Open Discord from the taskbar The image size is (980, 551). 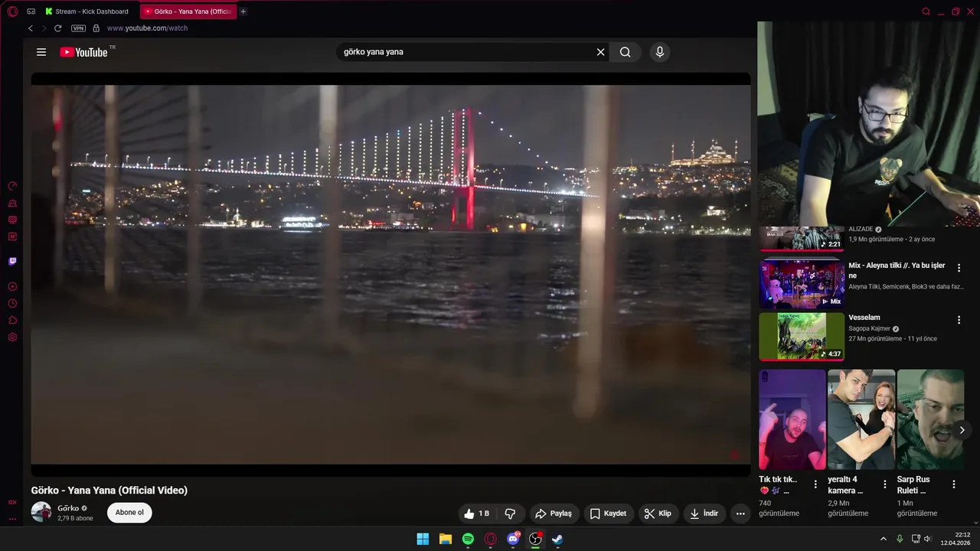[513, 539]
